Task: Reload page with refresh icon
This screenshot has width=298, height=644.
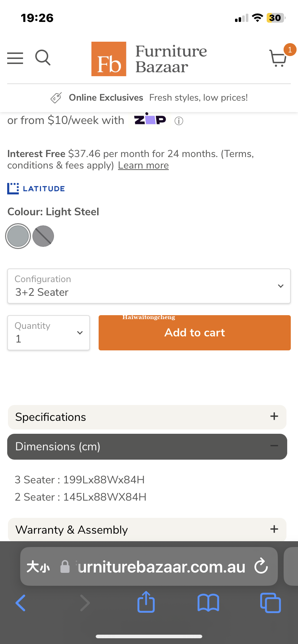Action: (x=261, y=566)
